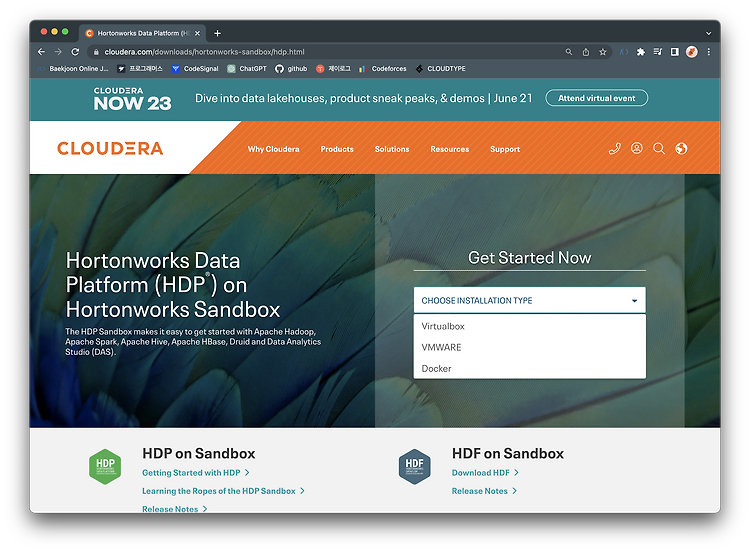The image size is (750, 552).
Task: Open the 제이로그 bookmark
Action: [x=333, y=68]
